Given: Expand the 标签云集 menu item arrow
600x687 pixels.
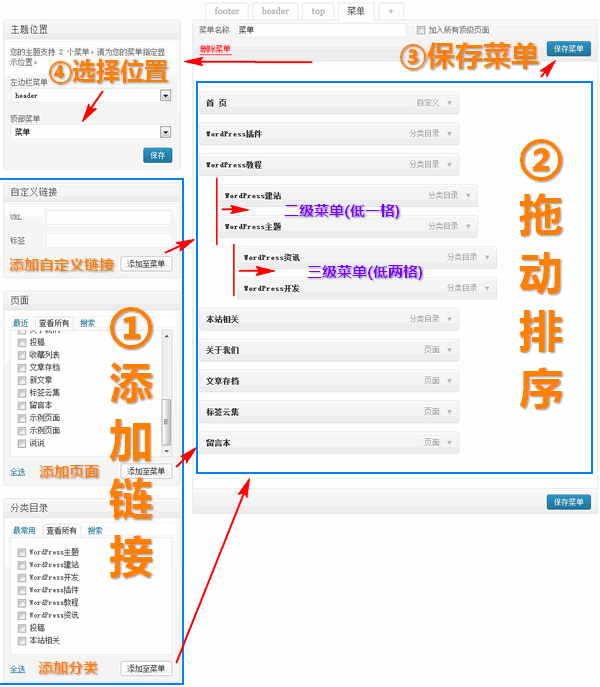Looking at the screenshot, I should (449, 412).
